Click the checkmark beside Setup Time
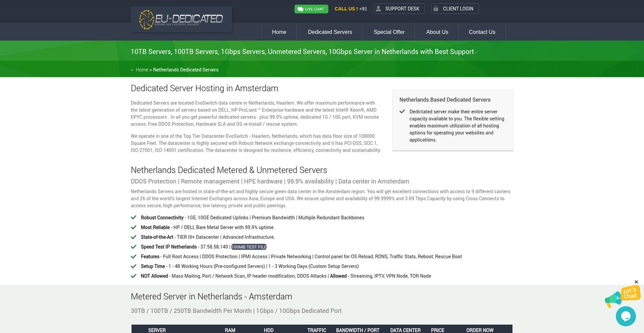This screenshot has width=644, height=333. [x=134, y=266]
